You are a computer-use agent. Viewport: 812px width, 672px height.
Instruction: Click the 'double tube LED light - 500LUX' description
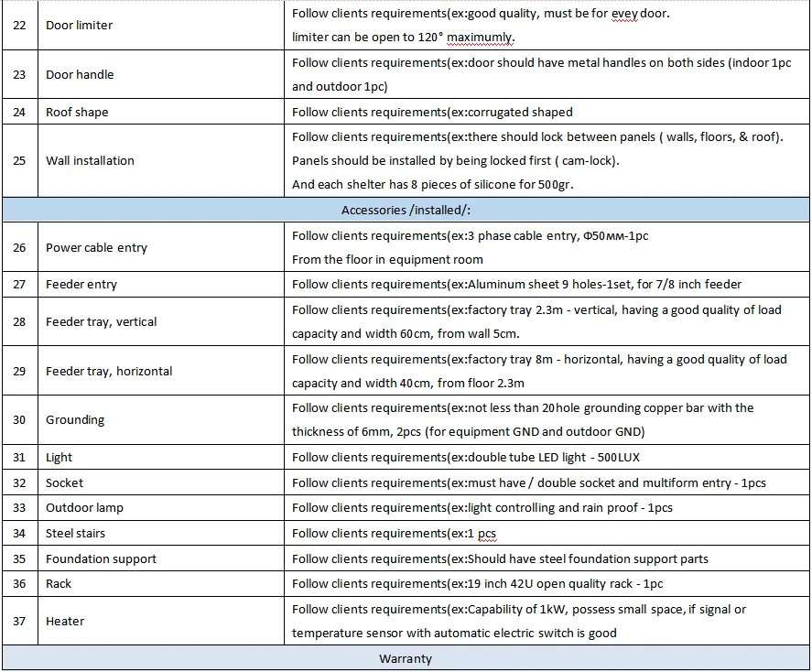554,457
